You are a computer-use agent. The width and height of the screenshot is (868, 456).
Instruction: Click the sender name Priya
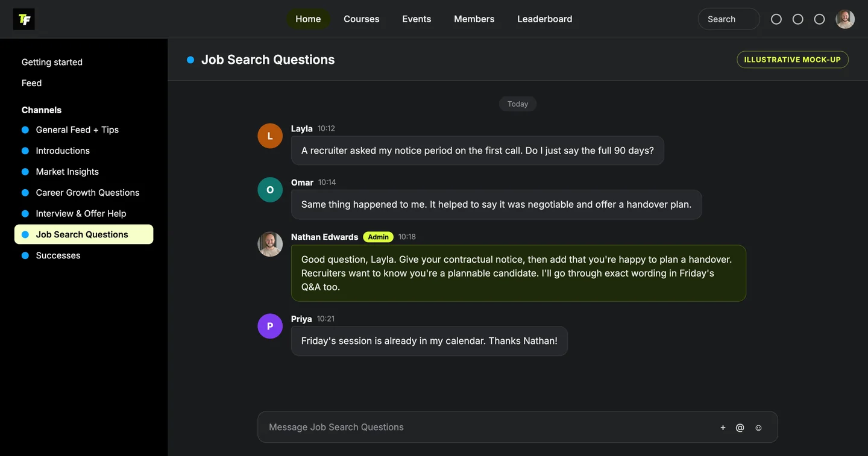click(301, 319)
